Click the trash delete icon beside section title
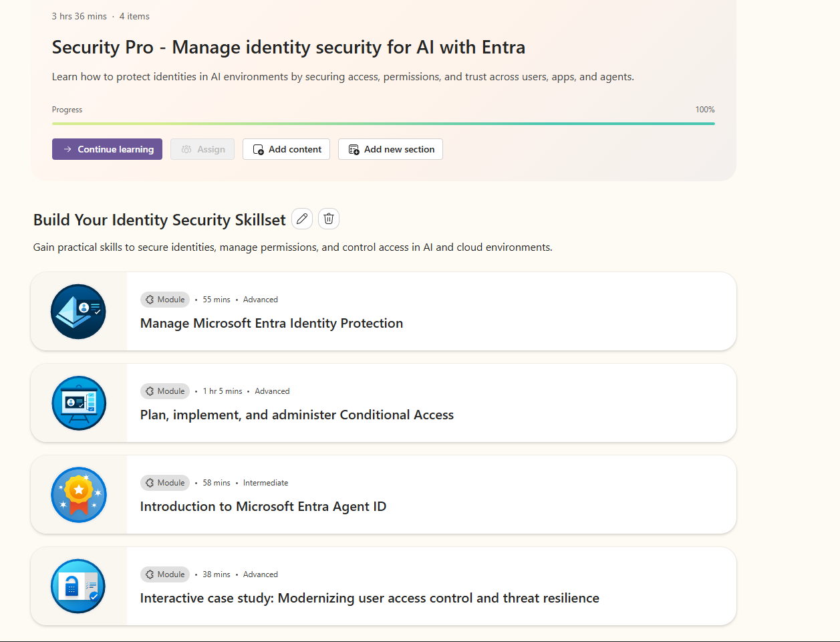This screenshot has height=642, width=840. click(329, 219)
